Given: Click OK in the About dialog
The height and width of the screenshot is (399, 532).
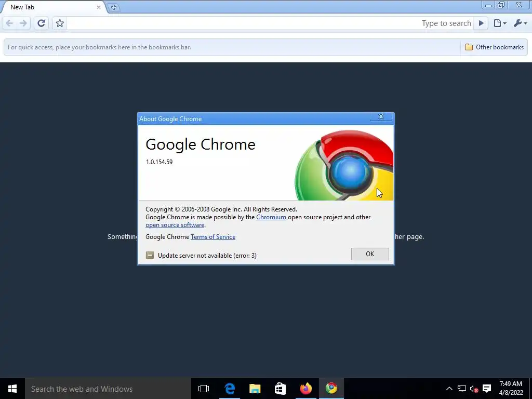Looking at the screenshot, I should coord(370,254).
